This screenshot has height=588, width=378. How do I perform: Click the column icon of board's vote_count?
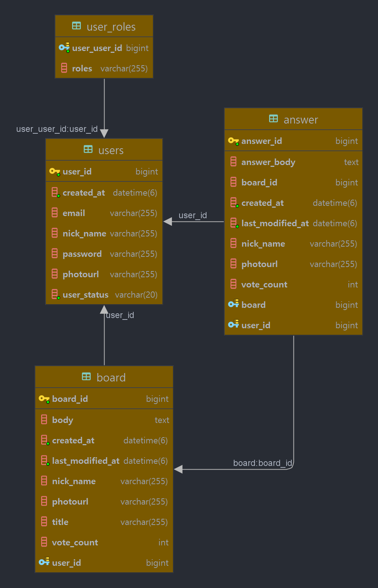44,542
